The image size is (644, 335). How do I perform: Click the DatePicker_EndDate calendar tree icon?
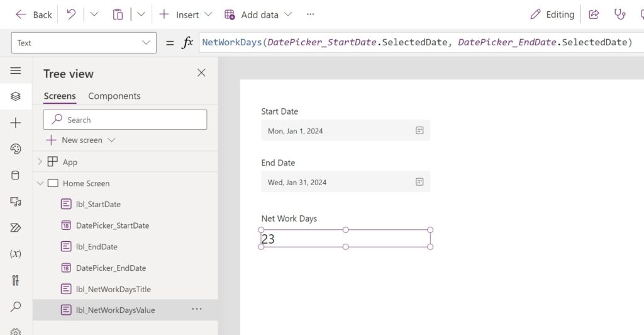(66, 268)
